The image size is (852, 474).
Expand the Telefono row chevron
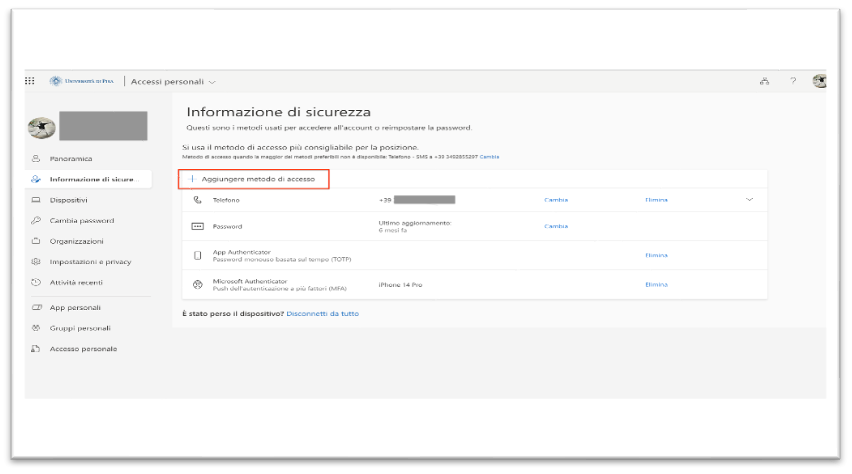[750, 200]
